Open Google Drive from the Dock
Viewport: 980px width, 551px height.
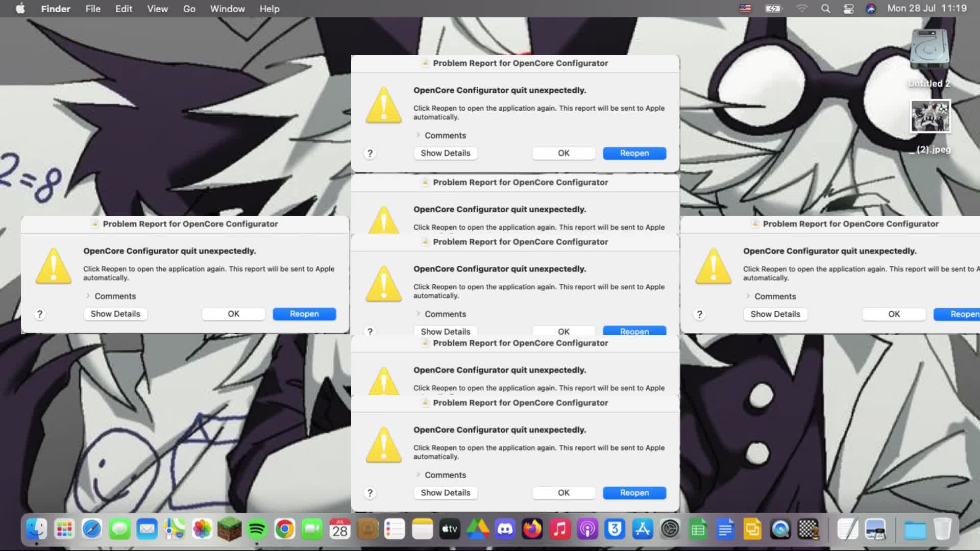(478, 529)
